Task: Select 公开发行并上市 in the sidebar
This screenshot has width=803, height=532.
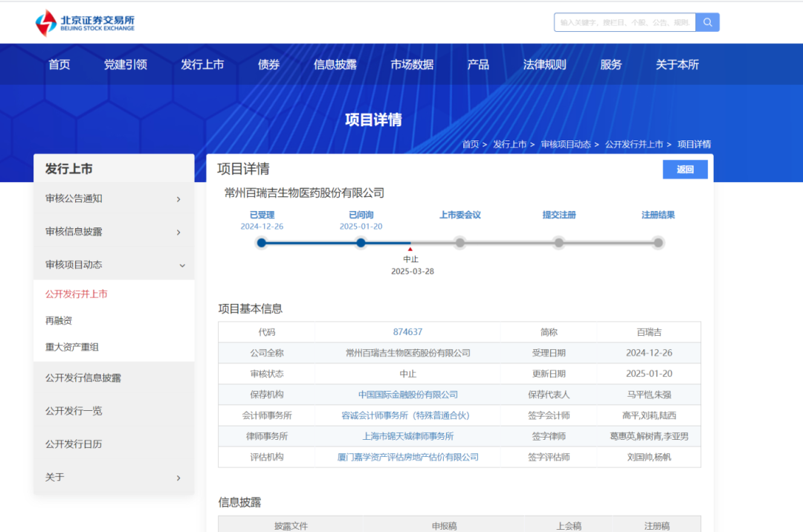Action: tap(77, 294)
